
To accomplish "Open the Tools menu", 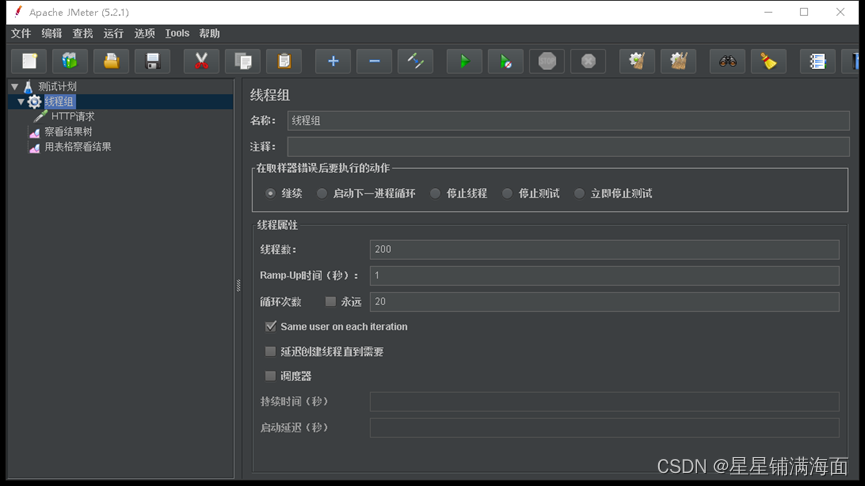I will click(x=177, y=34).
